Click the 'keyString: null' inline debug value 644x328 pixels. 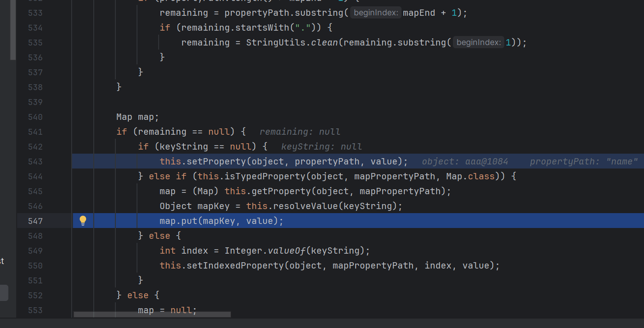(x=321, y=146)
